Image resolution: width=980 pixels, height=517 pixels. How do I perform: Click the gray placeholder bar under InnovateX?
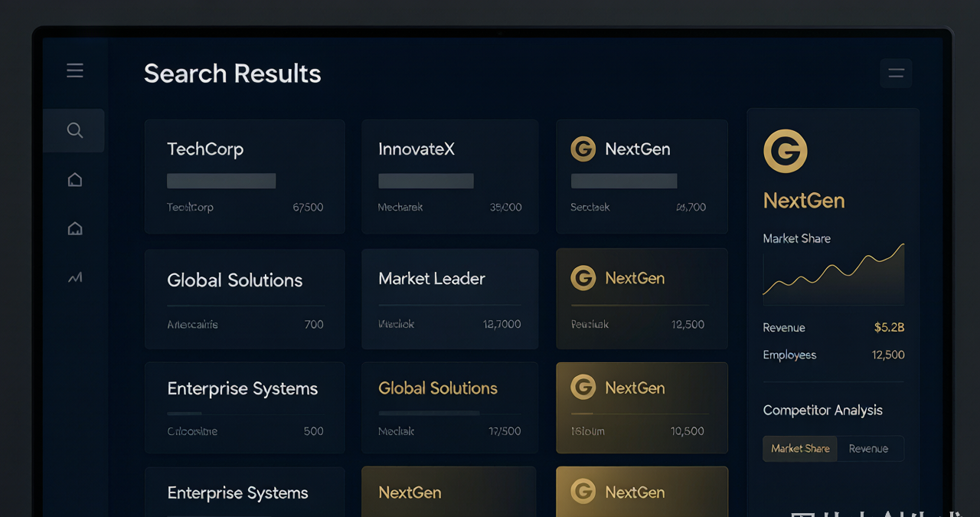426,181
